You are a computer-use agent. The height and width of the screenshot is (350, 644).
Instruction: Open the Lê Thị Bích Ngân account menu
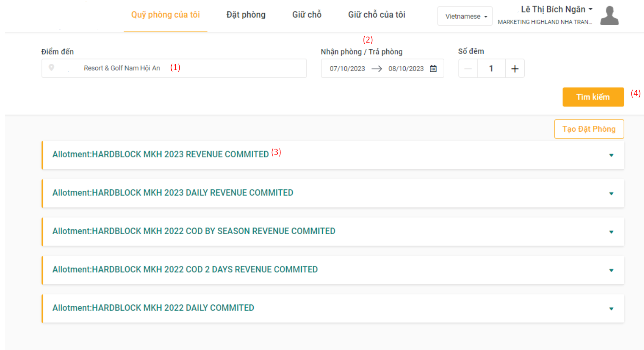(x=556, y=9)
